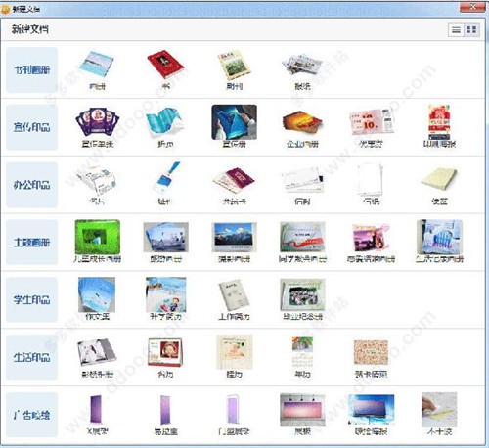Pick the purple flyer fan template
489x448 pixels.
(97, 121)
